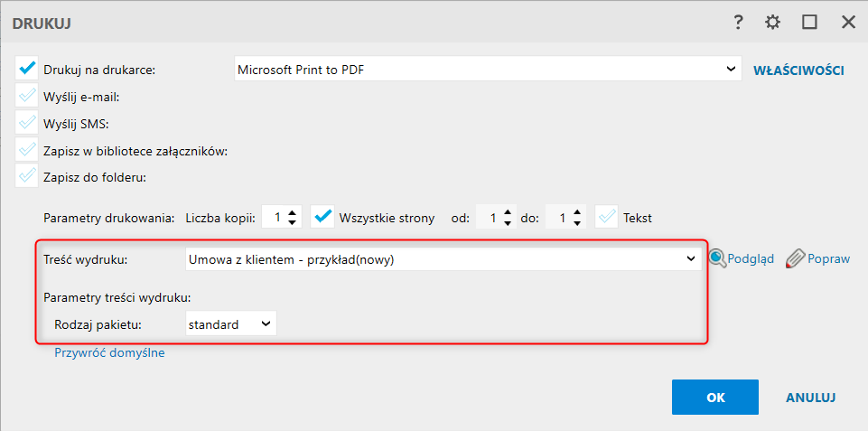The height and width of the screenshot is (431, 868).
Task: Enable the Tekst checkbox
Action: pos(606,217)
